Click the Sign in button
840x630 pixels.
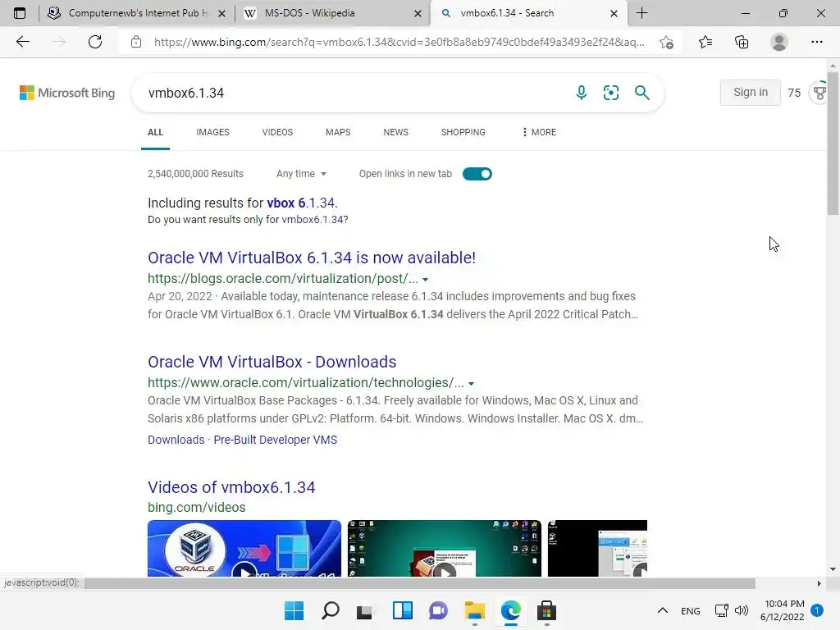pos(750,92)
